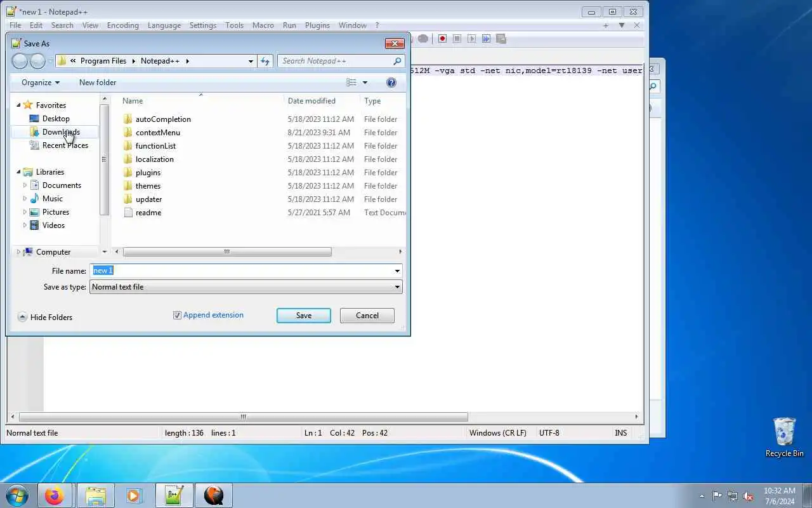Viewport: 812px width, 508px height.
Task: Open the Edit menu
Action: (x=36, y=25)
